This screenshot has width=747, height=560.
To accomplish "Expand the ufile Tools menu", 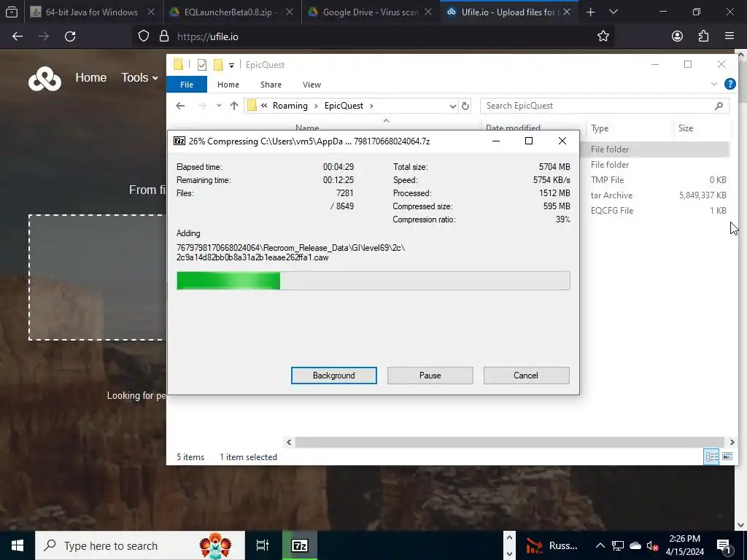I will click(x=139, y=77).
